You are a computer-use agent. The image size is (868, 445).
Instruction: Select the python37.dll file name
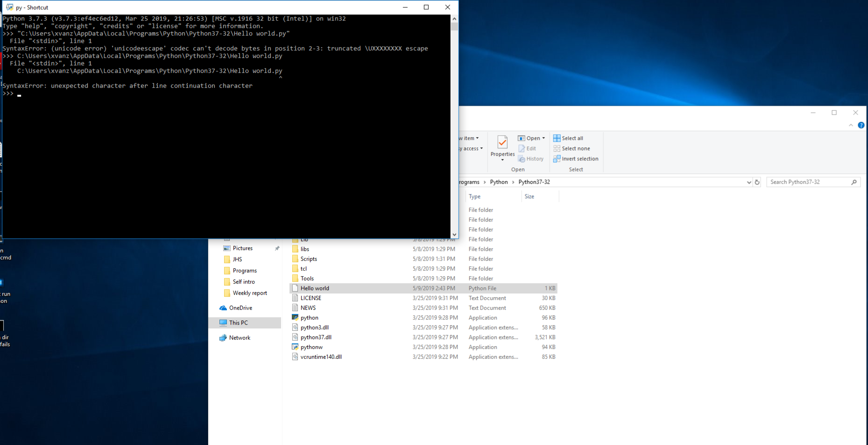[x=316, y=337]
